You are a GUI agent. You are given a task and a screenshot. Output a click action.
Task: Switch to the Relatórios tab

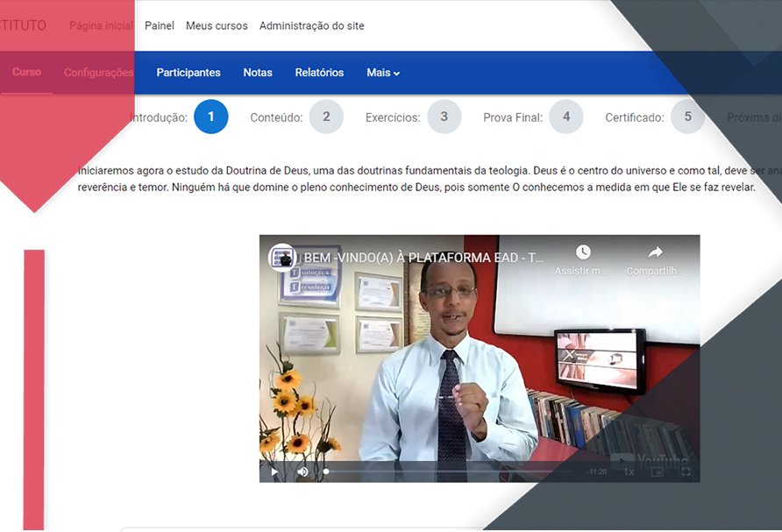(x=319, y=73)
